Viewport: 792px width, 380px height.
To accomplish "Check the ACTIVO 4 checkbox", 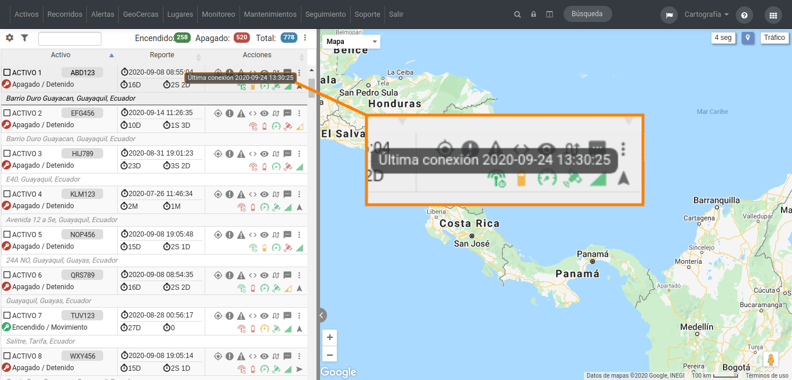I will 7,194.
